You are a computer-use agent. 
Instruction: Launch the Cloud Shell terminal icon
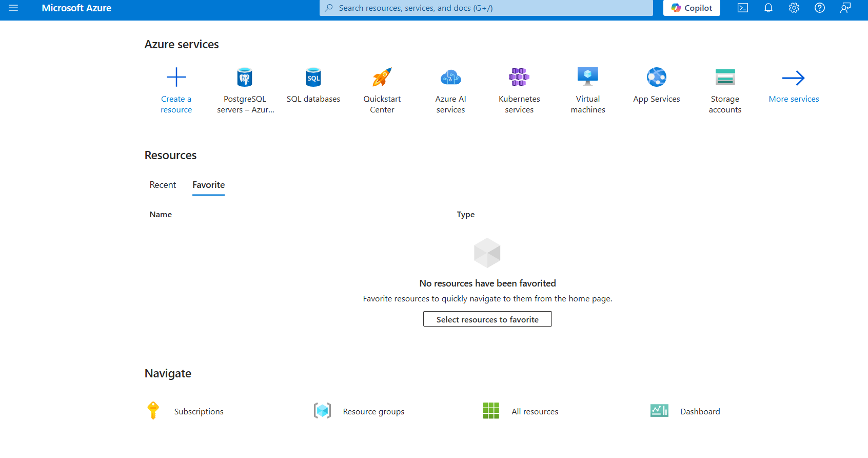click(743, 8)
